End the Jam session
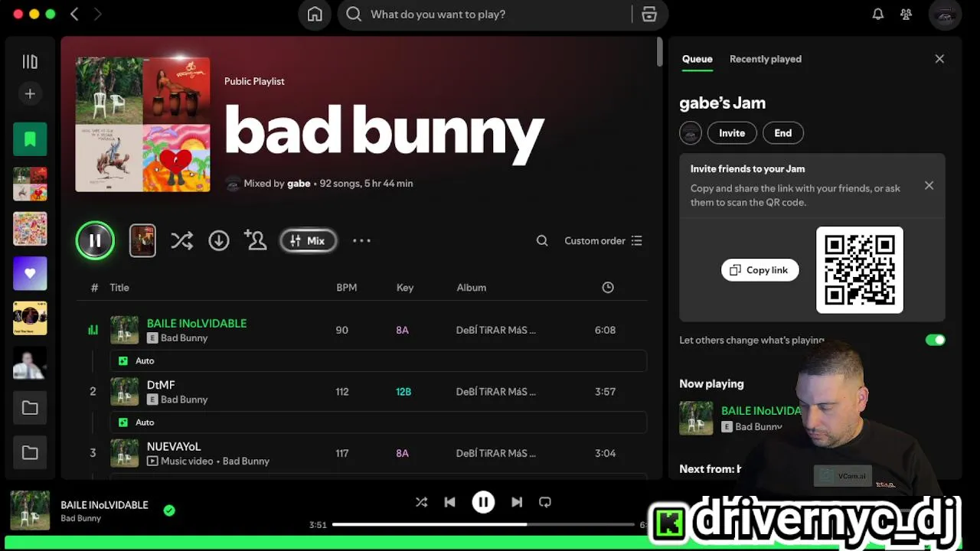Image resolution: width=980 pixels, height=551 pixels. (782, 133)
